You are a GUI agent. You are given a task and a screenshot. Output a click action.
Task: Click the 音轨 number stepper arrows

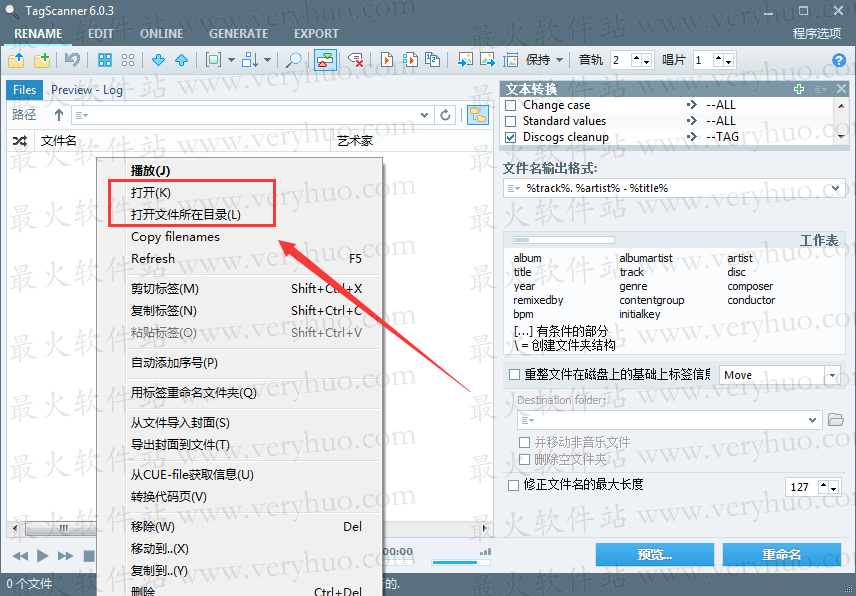pyautogui.click(x=642, y=60)
